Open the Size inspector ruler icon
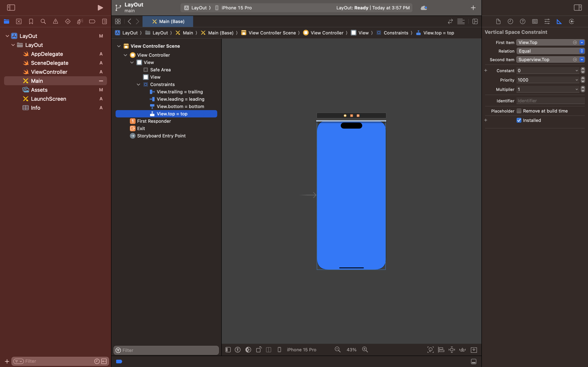588x367 pixels. pos(559,22)
